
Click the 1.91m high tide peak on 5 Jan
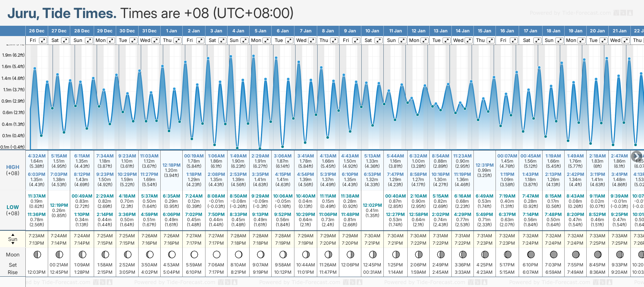pyautogui.click(x=254, y=56)
